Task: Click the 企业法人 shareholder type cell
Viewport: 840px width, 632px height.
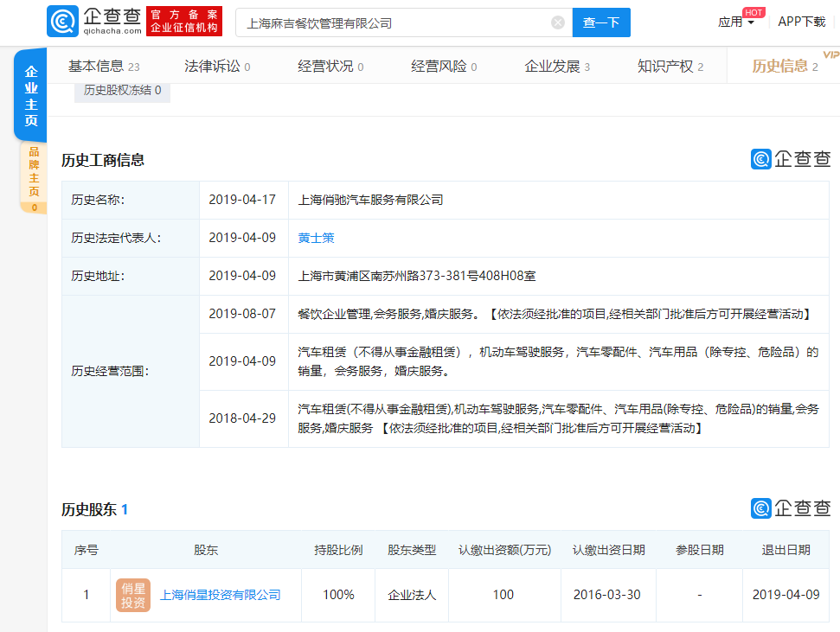Action: pyautogui.click(x=412, y=595)
